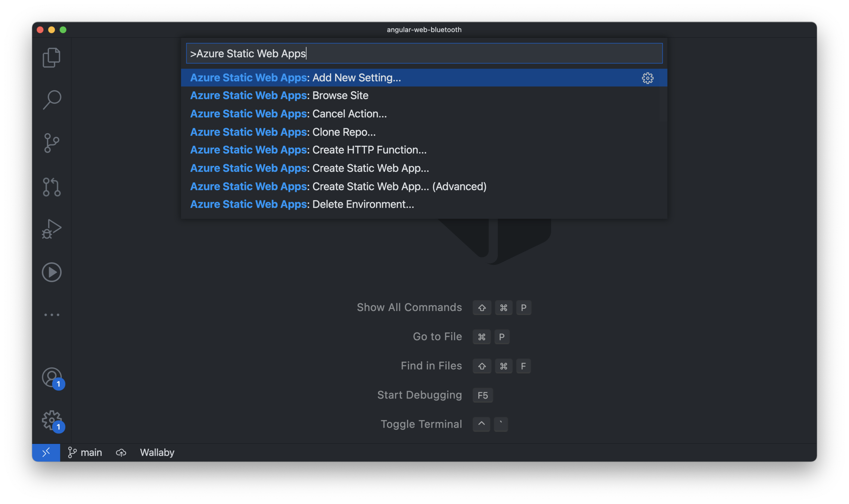Run the Delete Environment... command
849x504 pixels.
pyautogui.click(x=302, y=204)
